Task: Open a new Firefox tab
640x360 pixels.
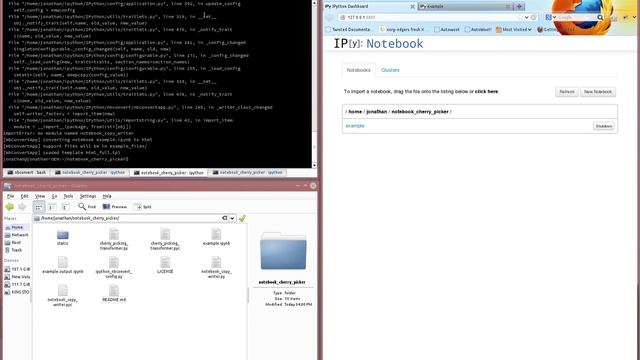Action: [x=519, y=7]
